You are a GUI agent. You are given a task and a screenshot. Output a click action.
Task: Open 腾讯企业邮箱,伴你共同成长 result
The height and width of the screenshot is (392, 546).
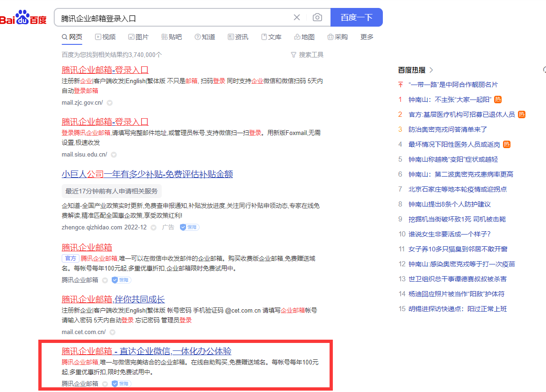[x=113, y=299]
